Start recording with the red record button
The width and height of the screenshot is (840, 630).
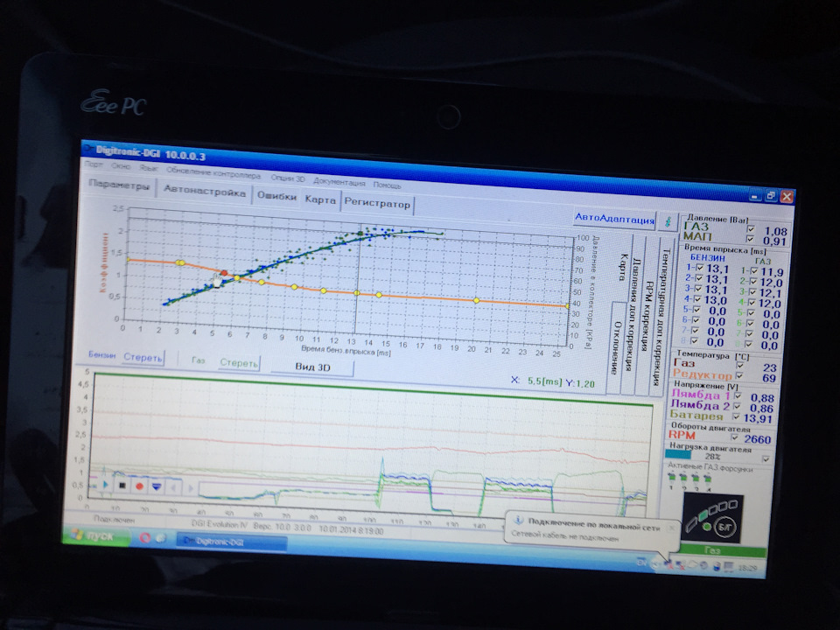click(x=139, y=485)
